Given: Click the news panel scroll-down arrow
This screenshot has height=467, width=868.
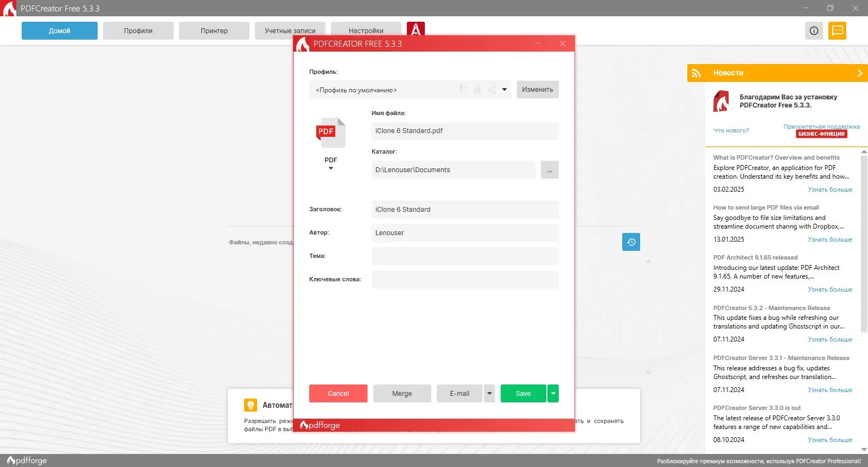Looking at the screenshot, I should click(x=864, y=450).
